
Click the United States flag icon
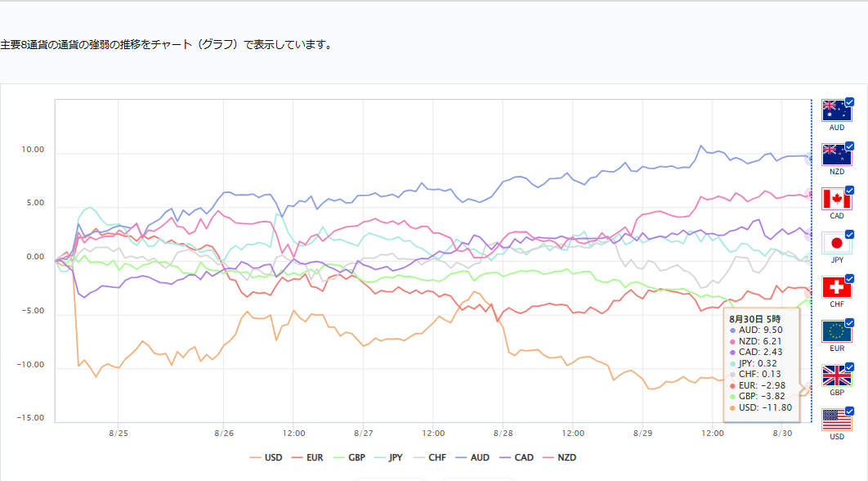835,420
